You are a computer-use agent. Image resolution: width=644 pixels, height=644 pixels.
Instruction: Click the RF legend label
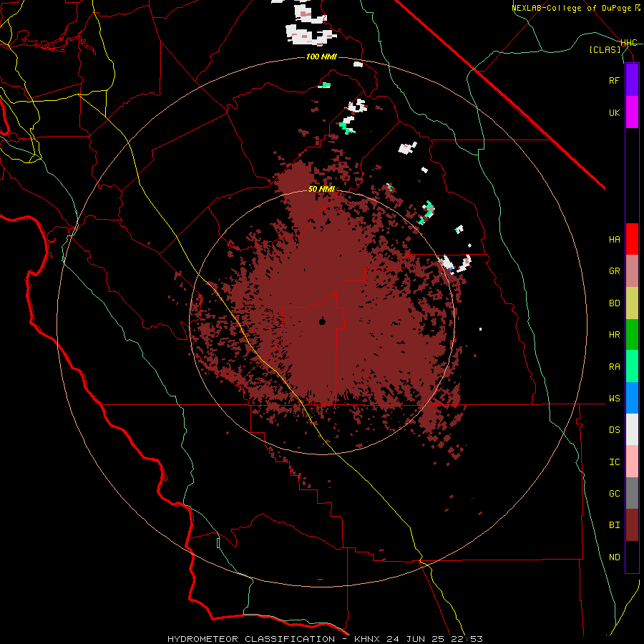(614, 80)
